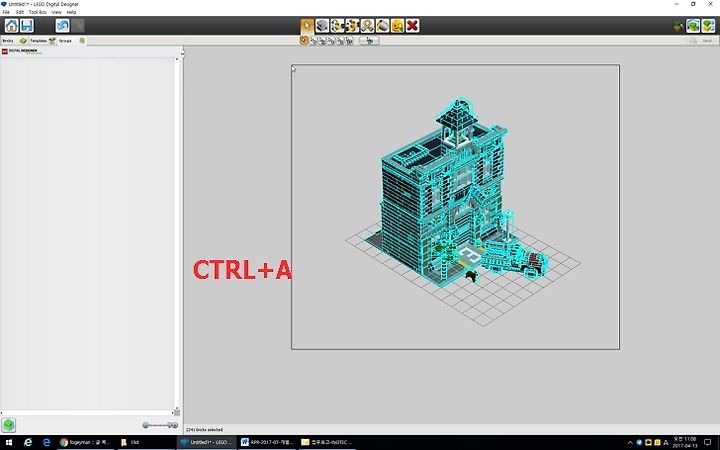The width and height of the screenshot is (720, 450).
Task: Choose single selection sub-tool
Action: [304, 40]
